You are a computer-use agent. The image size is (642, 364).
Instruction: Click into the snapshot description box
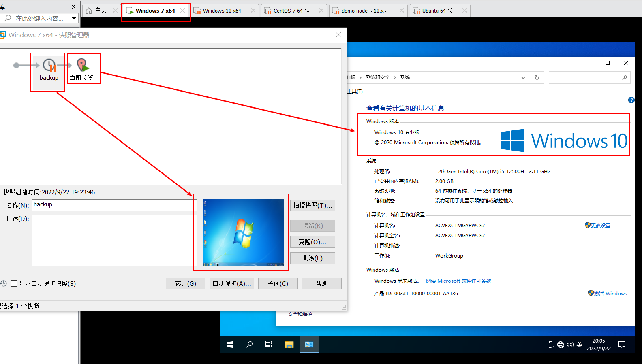[x=114, y=241]
